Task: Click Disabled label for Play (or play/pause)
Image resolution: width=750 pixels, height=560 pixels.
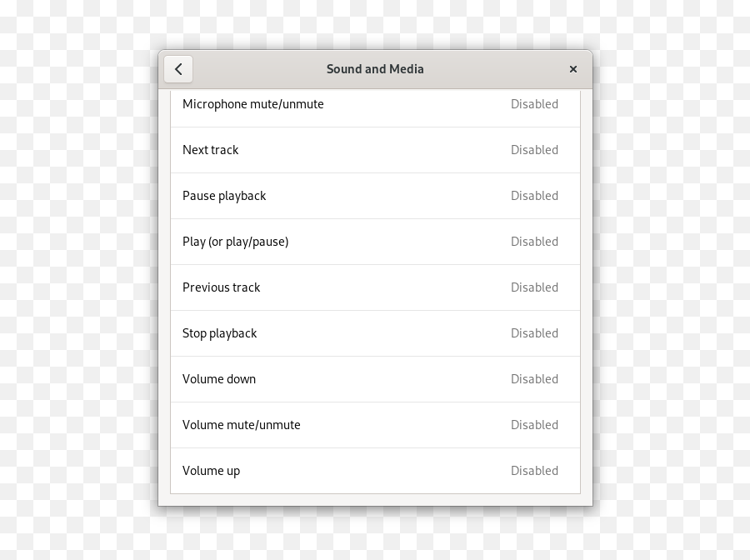Action: [534, 242]
